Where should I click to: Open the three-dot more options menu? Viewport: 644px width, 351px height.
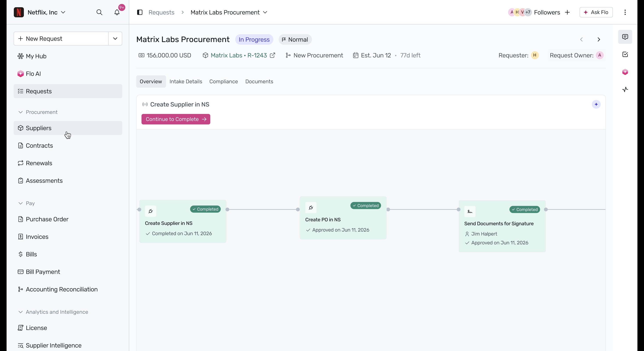pos(625,12)
